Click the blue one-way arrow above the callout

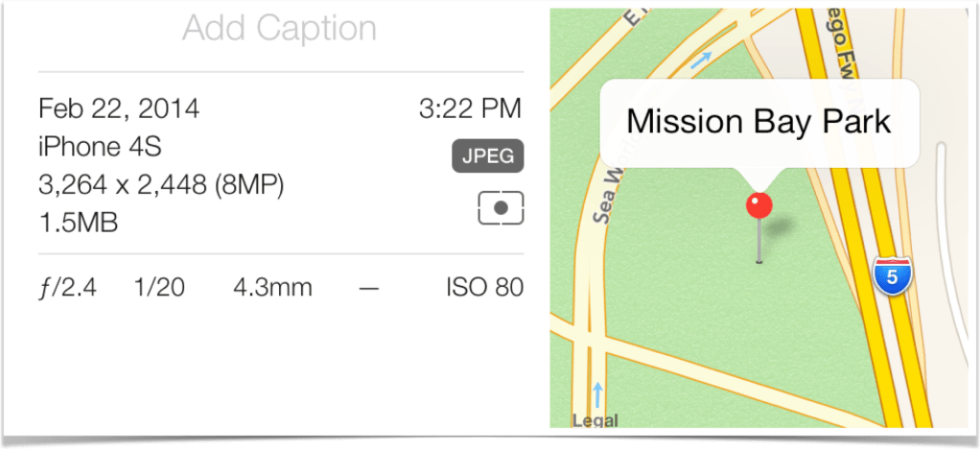tap(702, 61)
